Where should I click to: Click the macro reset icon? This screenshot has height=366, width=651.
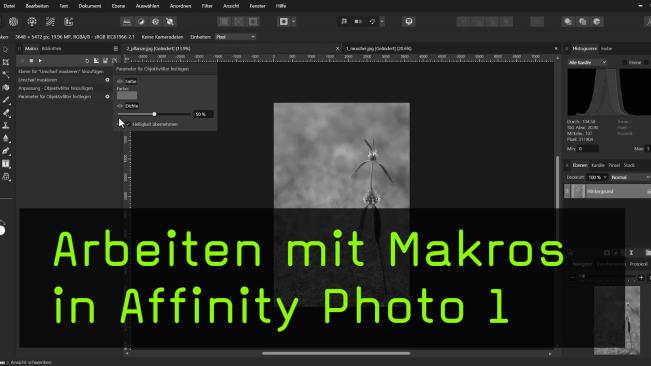[87, 61]
